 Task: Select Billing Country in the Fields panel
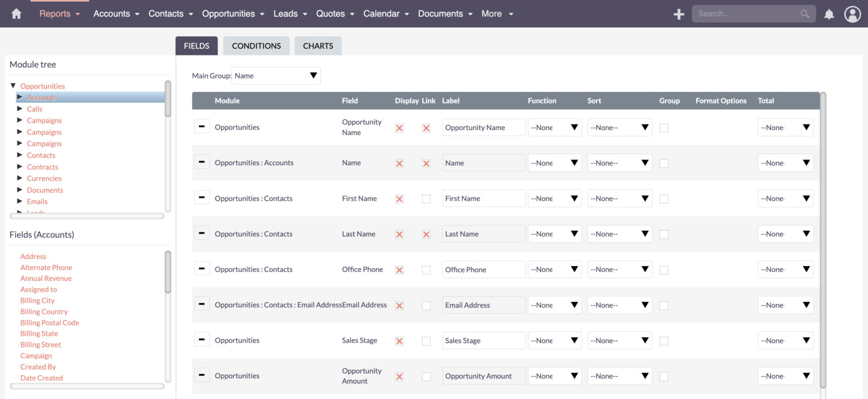tap(44, 311)
